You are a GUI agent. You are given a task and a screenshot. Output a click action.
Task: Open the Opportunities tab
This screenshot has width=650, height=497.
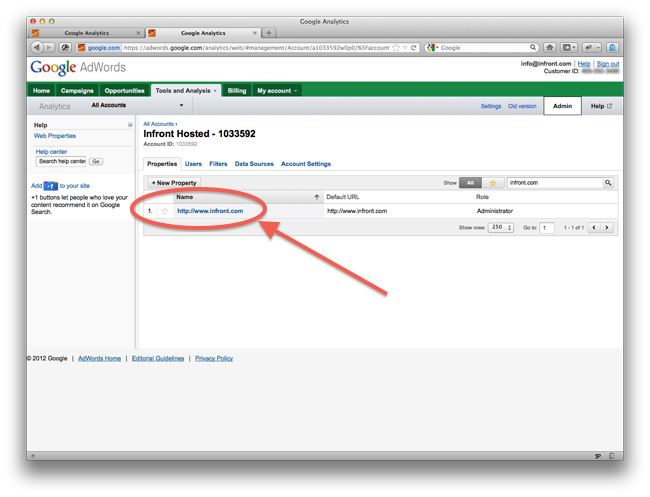point(124,90)
